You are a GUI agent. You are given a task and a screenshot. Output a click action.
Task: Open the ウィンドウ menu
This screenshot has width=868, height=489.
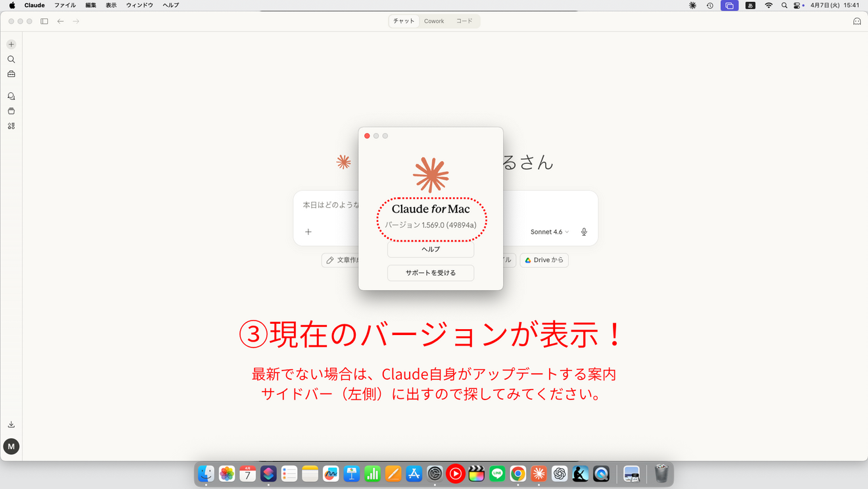[139, 5]
